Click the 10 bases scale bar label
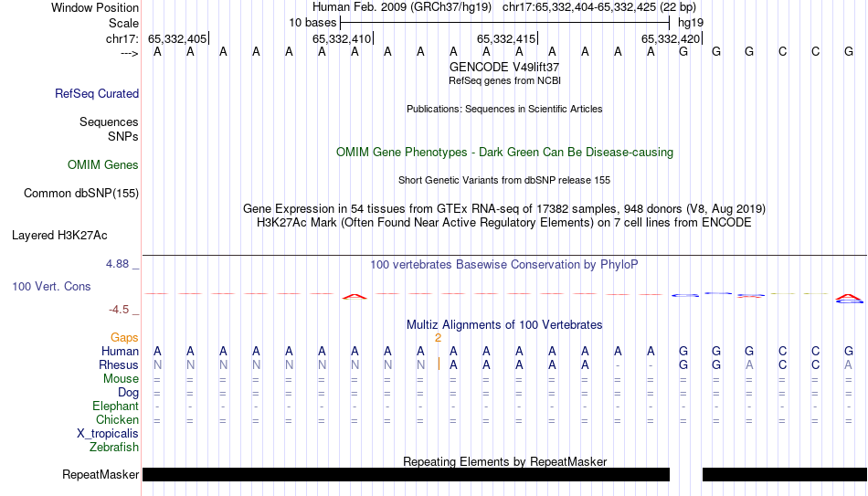The image size is (868, 496). click(x=312, y=23)
